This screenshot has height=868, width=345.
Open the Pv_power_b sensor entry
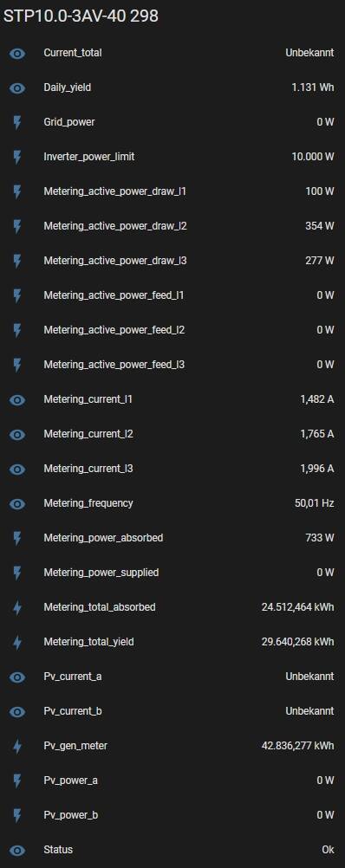[x=172, y=815]
